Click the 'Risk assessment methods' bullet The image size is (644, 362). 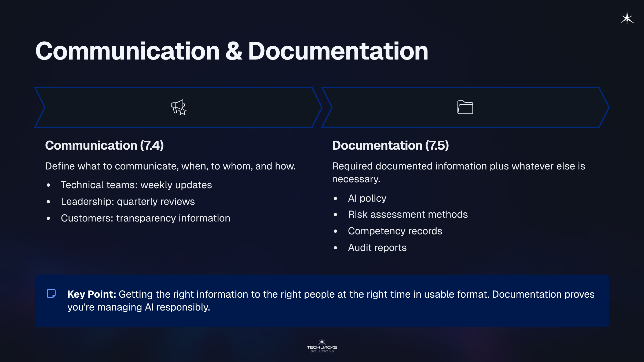[408, 215]
